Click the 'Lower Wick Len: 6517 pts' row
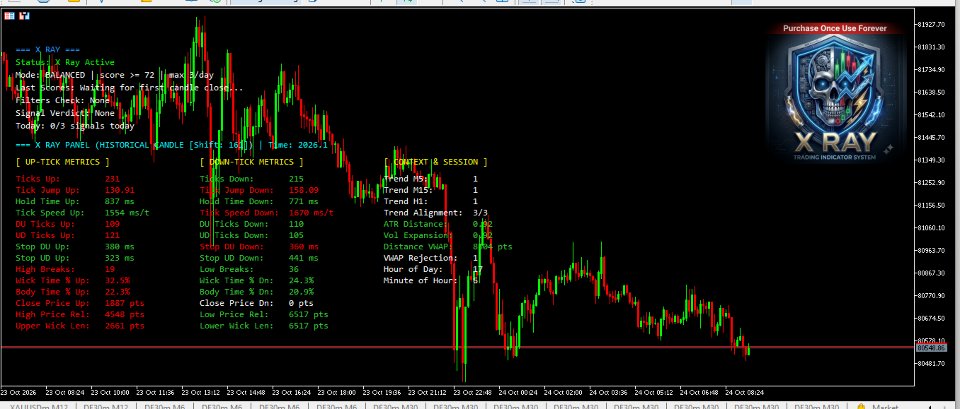Screen dimensions: 960x409 263,326
